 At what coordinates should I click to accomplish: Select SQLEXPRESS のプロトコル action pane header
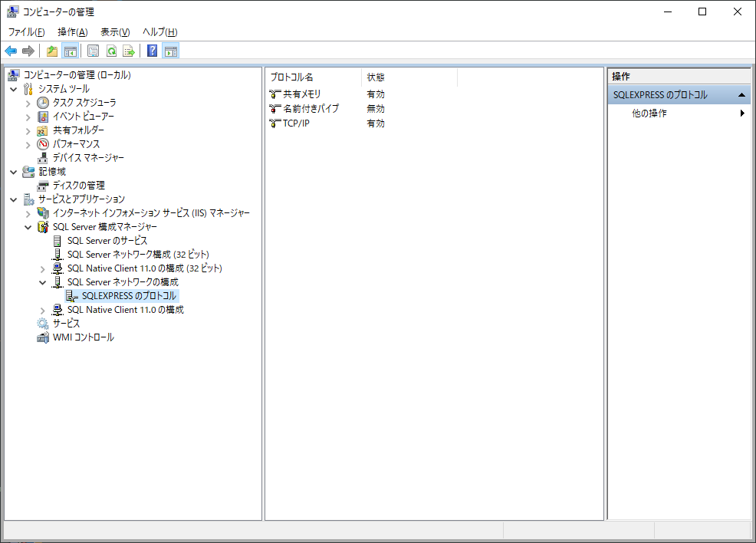679,95
